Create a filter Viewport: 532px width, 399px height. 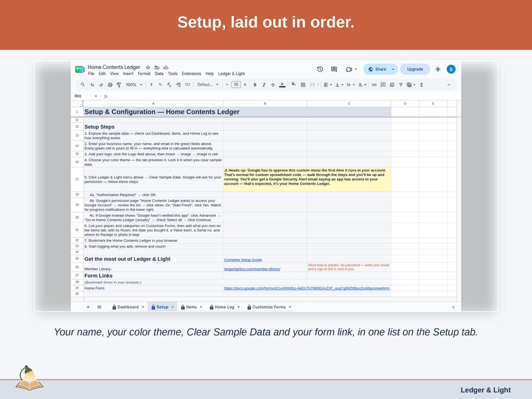click(x=401, y=85)
